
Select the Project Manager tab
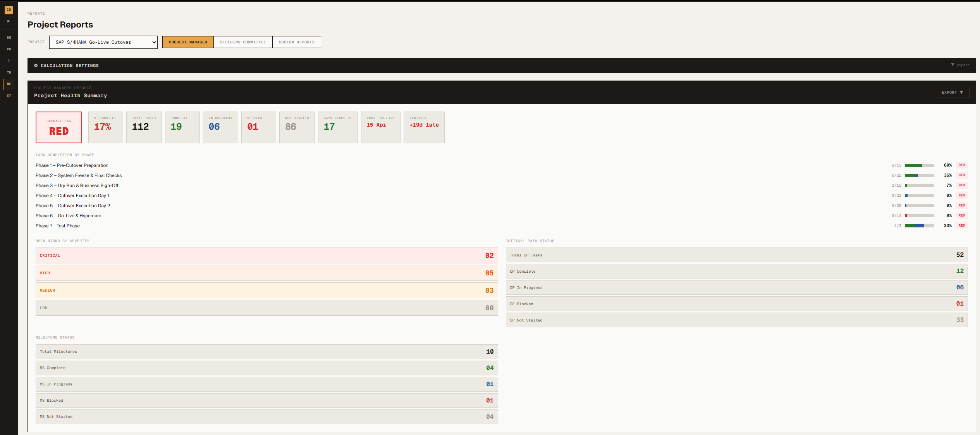[188, 42]
